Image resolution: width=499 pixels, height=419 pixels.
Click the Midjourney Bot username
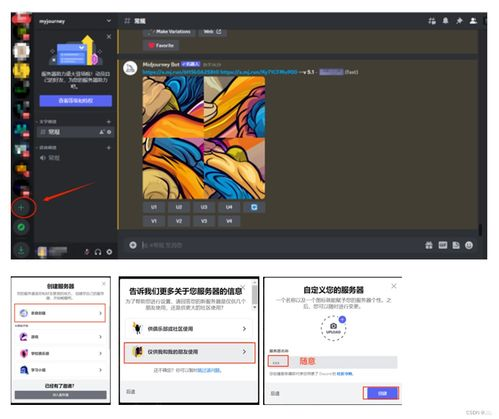161,64
